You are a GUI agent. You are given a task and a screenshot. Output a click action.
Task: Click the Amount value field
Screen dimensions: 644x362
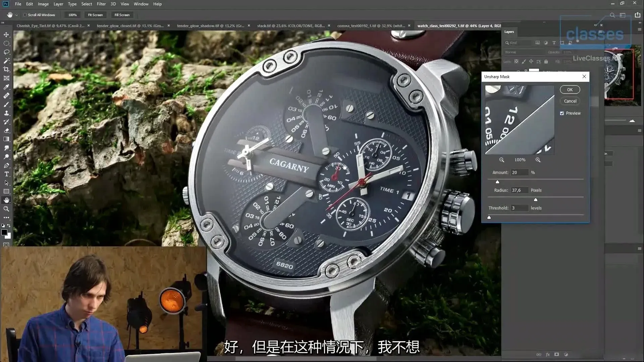point(519,173)
